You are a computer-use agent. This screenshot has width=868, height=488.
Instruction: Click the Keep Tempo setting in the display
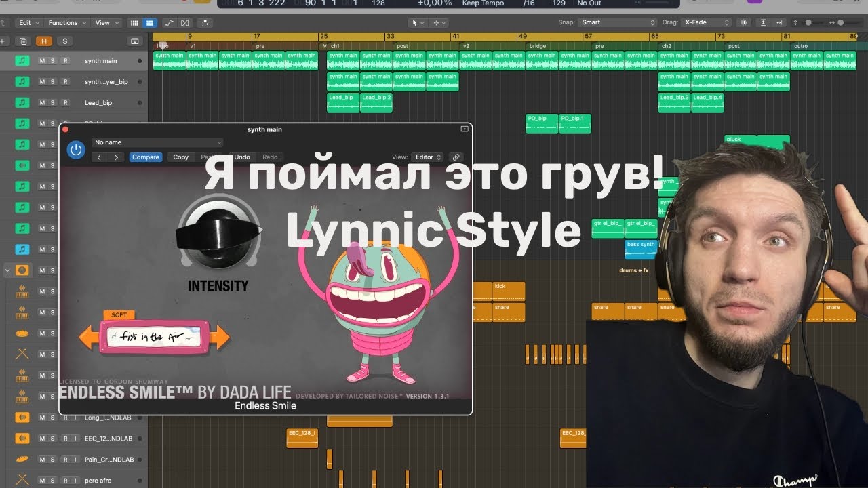tap(483, 3)
